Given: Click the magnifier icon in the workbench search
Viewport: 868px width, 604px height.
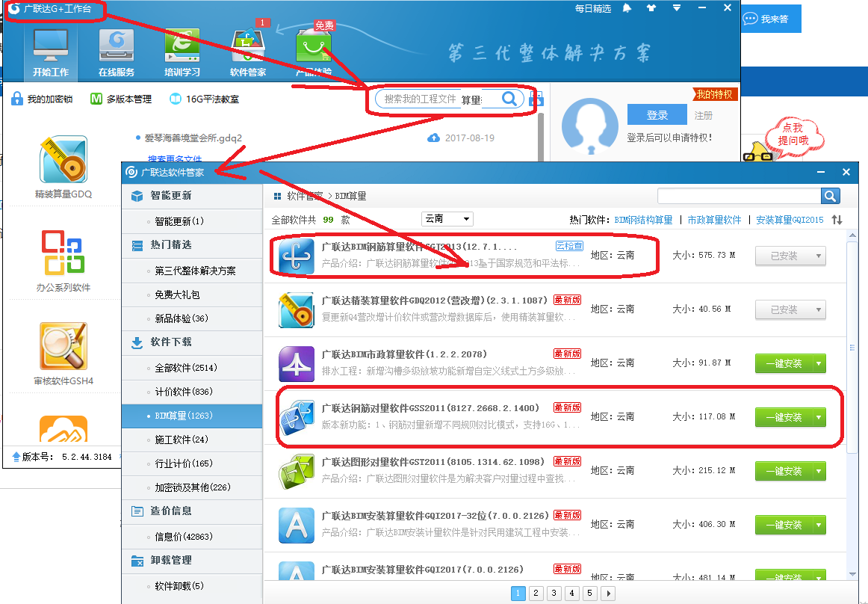Looking at the screenshot, I should [509, 99].
